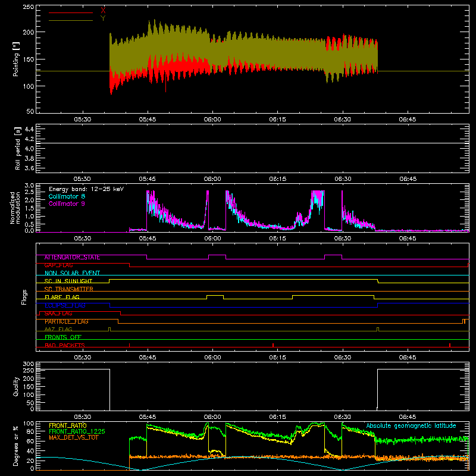Click the 80 tick on Degrees axis
Image resolution: width=476 pixels, height=476 pixels.
point(30,431)
